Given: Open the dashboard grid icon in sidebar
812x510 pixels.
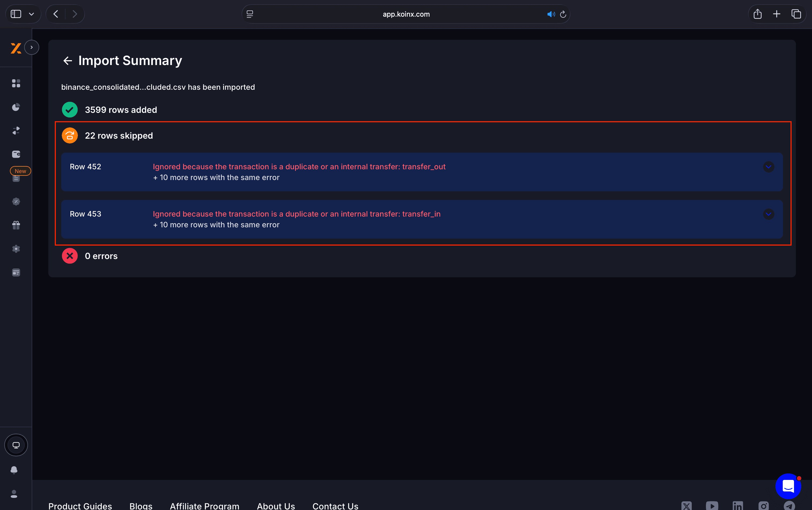Looking at the screenshot, I should (16, 83).
